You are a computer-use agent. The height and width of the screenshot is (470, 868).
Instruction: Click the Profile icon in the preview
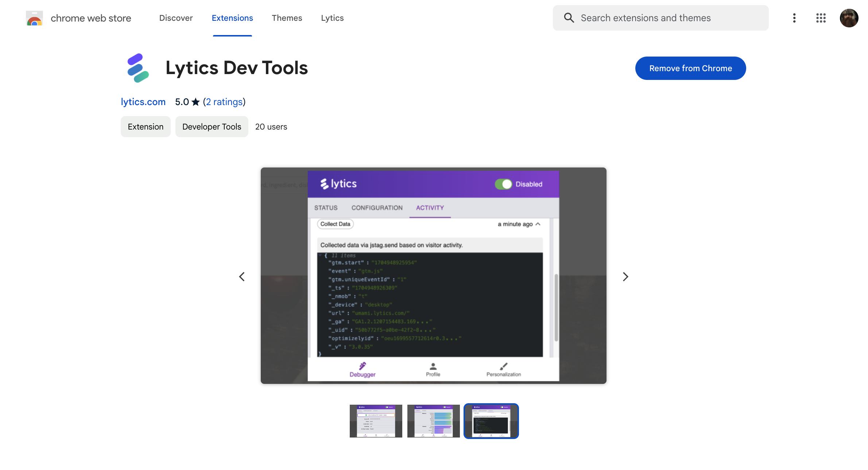(x=433, y=366)
